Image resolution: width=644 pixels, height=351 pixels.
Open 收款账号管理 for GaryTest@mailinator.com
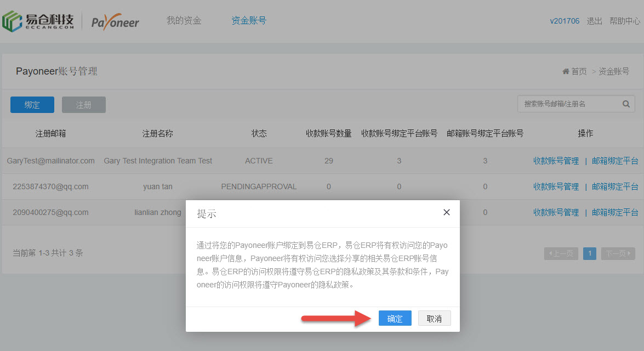(556, 161)
